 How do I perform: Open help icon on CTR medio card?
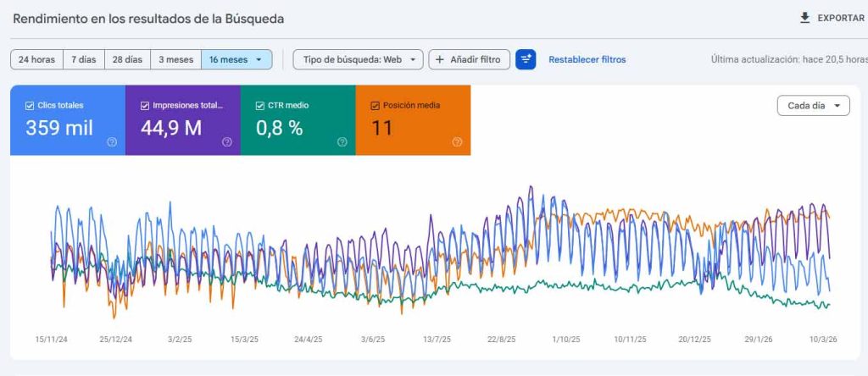click(x=342, y=142)
